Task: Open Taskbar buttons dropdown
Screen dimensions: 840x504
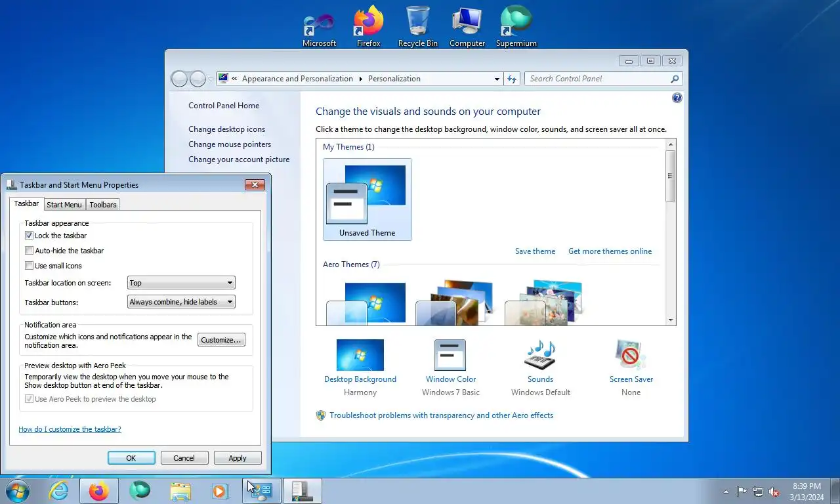Action: [x=181, y=302]
